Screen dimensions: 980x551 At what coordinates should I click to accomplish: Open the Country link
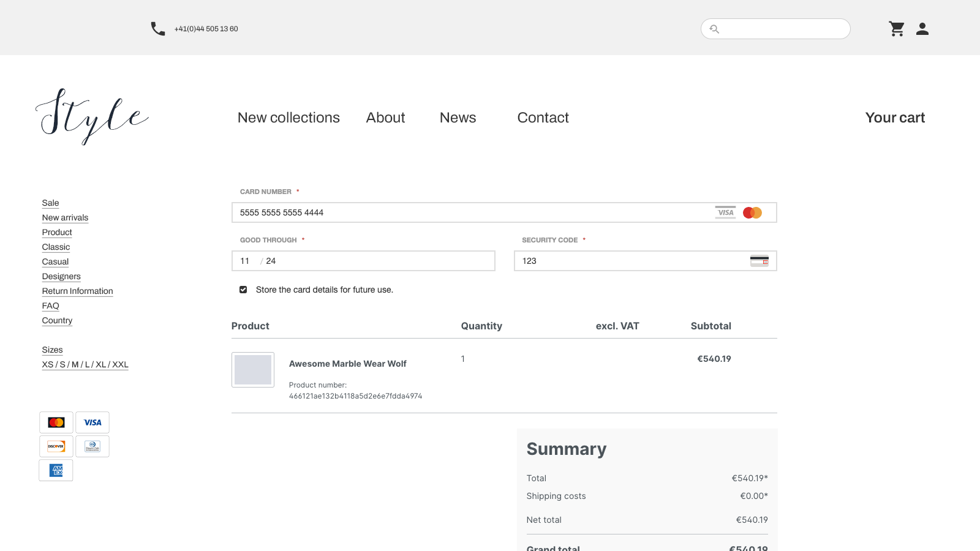[58, 321]
